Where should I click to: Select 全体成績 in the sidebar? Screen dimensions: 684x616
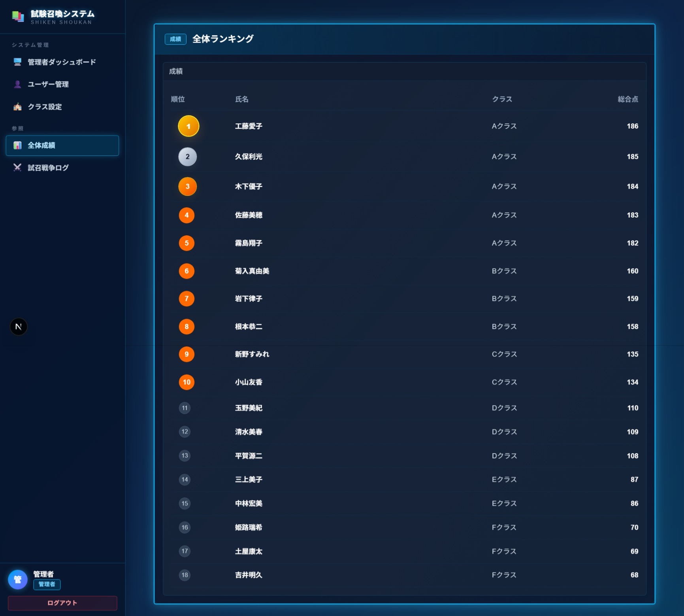pos(62,145)
